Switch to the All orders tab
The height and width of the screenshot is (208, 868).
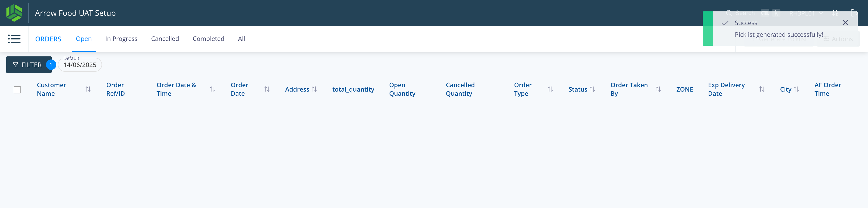coord(241,39)
